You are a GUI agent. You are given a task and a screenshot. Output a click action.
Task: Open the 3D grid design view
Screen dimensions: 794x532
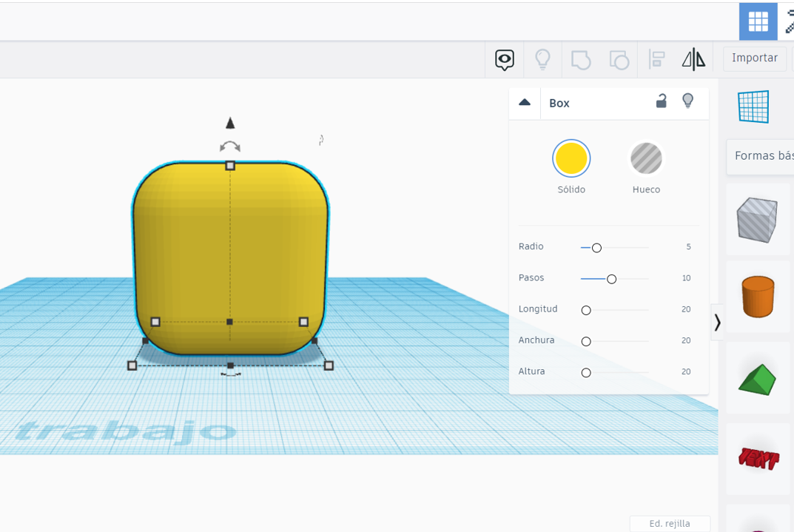758,21
